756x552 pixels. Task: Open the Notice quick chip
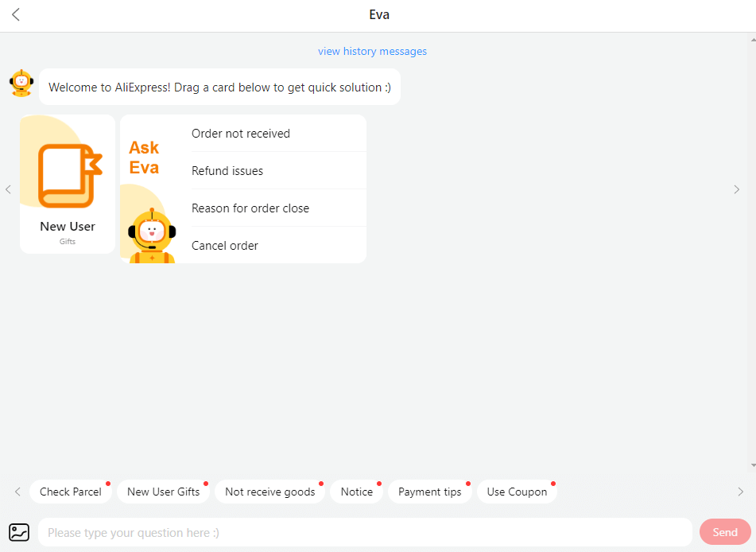[x=357, y=492]
